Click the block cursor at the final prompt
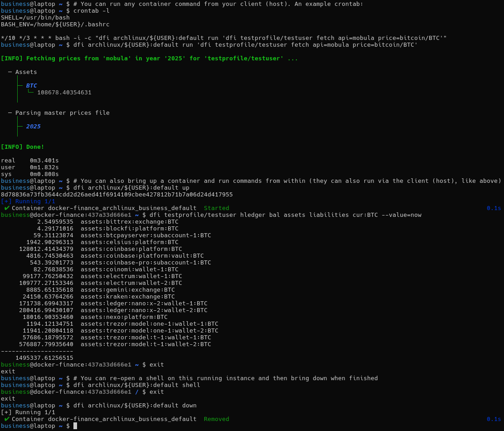The height and width of the screenshot is (431, 504). pos(75,426)
